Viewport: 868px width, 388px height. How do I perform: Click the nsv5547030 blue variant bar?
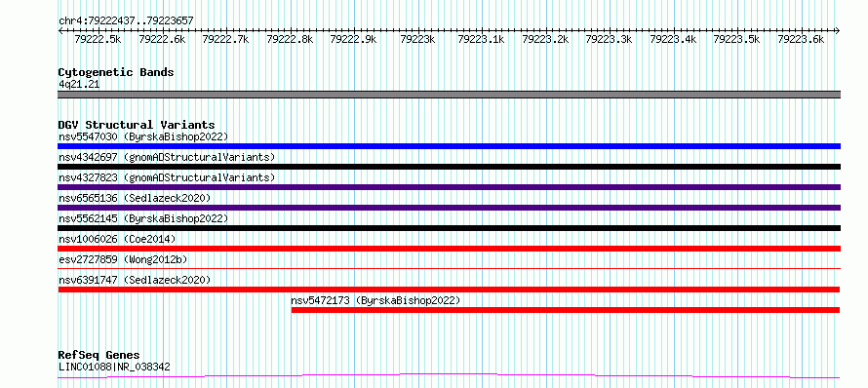click(x=449, y=146)
